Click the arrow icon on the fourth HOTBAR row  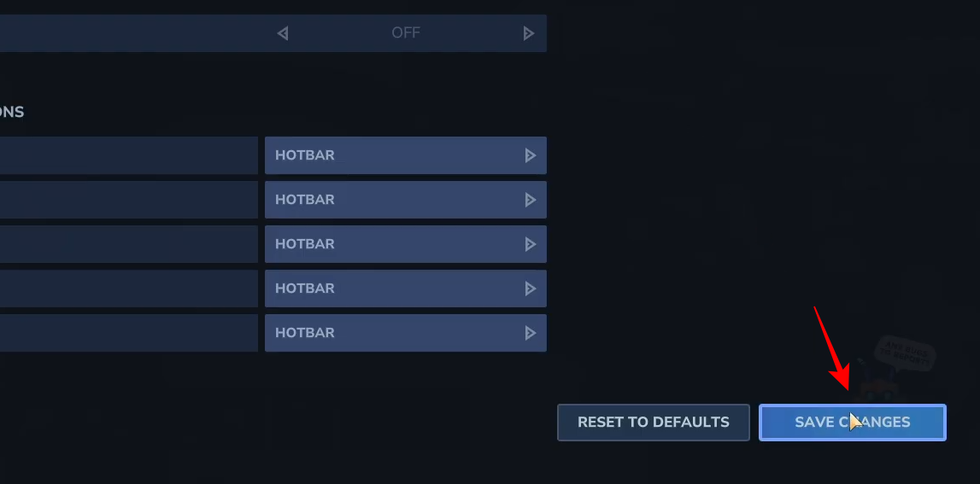click(x=530, y=289)
